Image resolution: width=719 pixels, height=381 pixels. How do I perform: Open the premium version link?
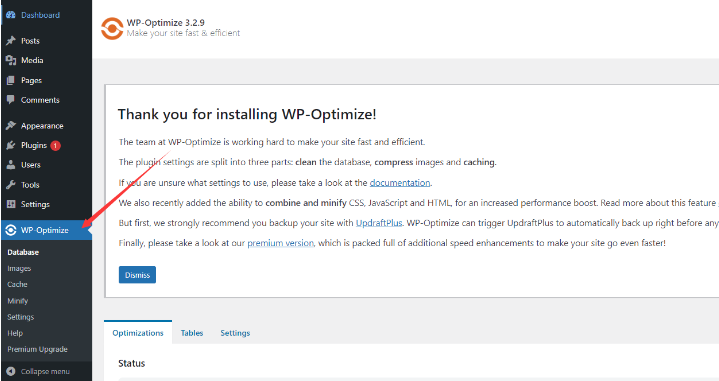pyautogui.click(x=281, y=243)
